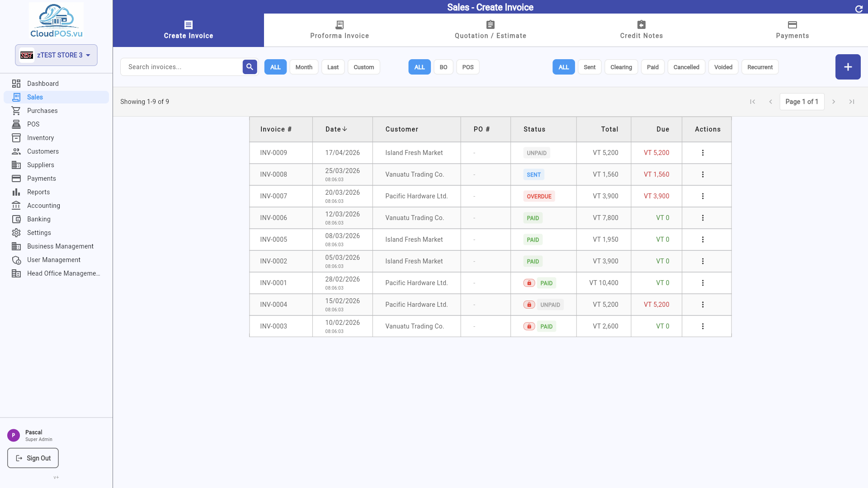Click the POS register icon
Viewport: 868px width, 488px height.
(16, 124)
